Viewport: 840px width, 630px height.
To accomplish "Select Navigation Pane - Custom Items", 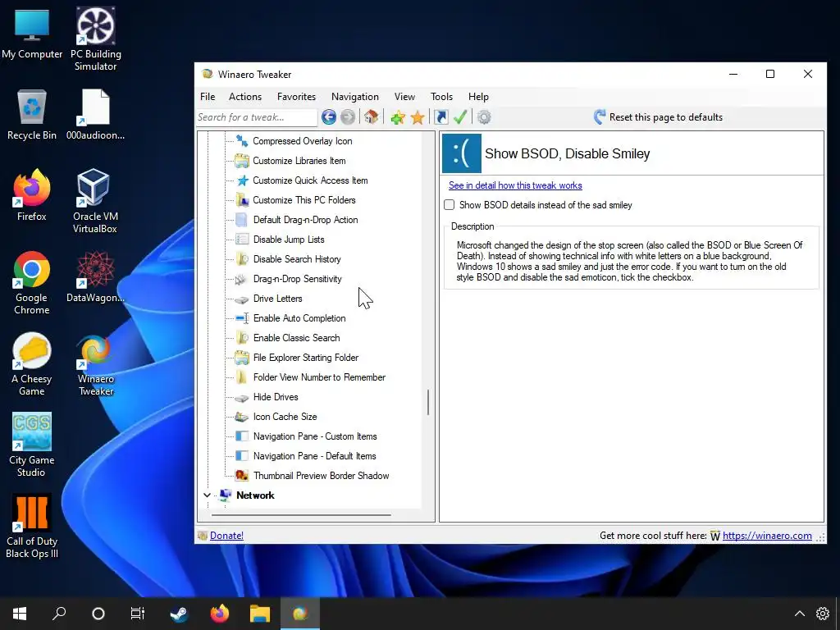I will 315,436.
